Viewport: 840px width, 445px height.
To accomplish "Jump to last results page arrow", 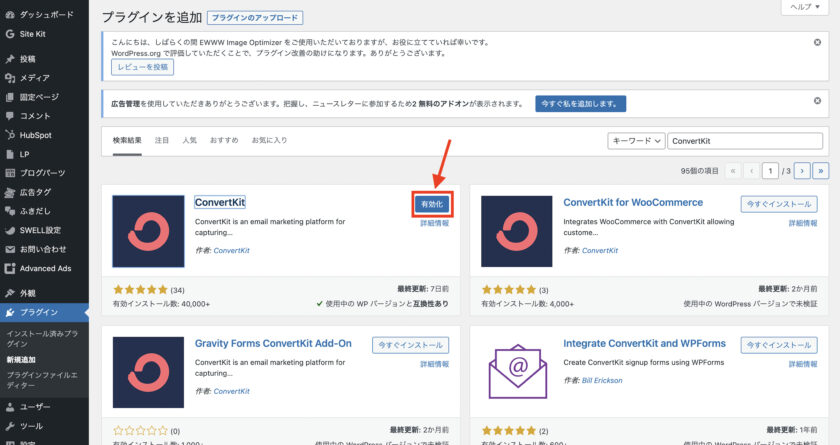I will (821, 171).
